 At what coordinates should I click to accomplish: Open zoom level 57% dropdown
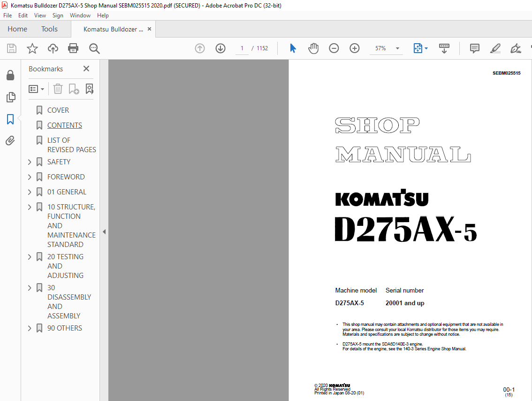coord(397,48)
